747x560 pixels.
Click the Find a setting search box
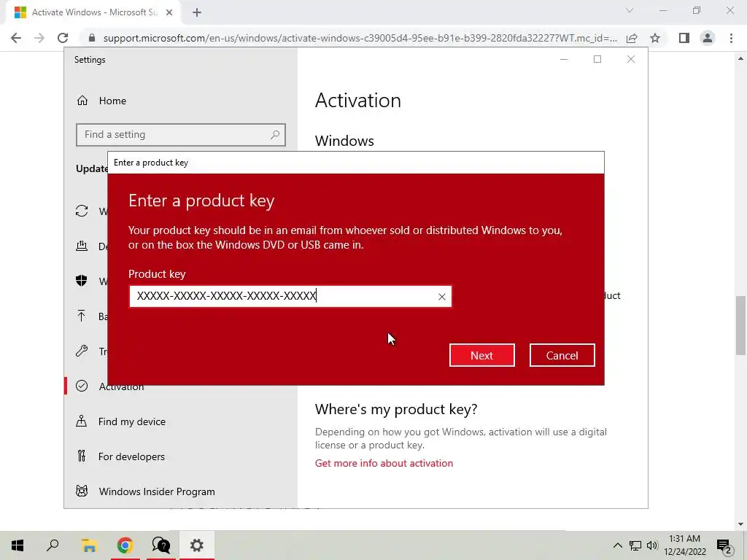pyautogui.click(x=181, y=135)
